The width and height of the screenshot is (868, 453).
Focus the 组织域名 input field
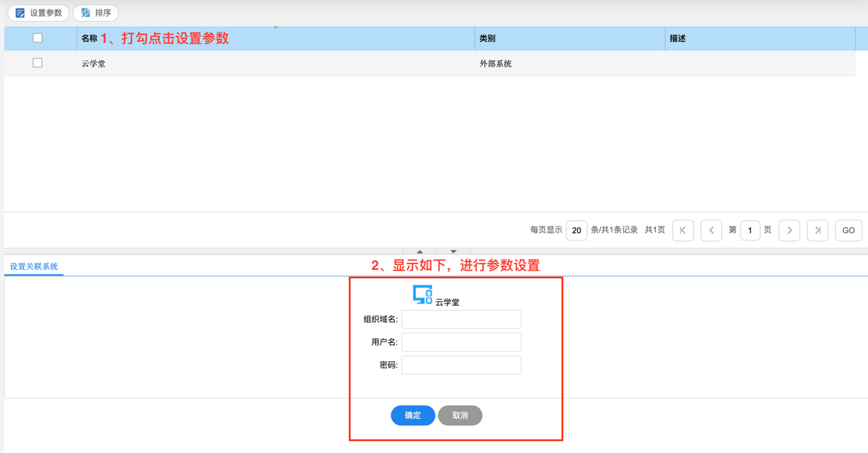click(x=461, y=320)
